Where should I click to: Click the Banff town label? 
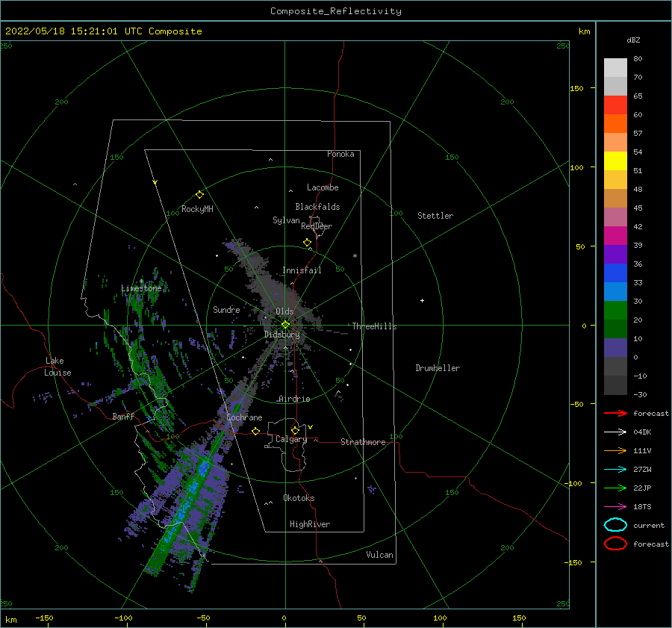123,416
